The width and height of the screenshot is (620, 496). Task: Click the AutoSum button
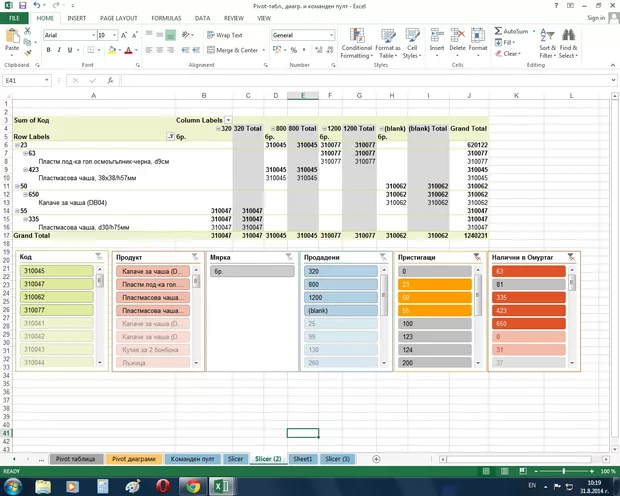(x=511, y=31)
